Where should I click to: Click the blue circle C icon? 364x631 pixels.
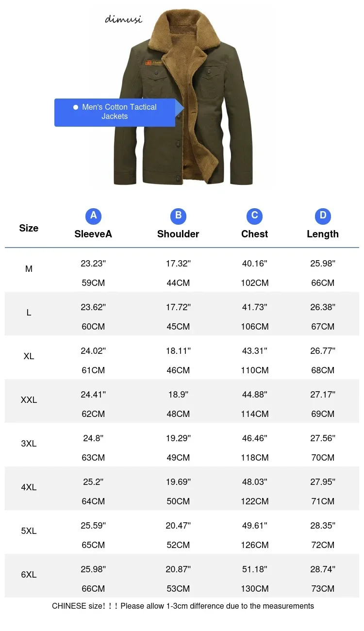254,216
